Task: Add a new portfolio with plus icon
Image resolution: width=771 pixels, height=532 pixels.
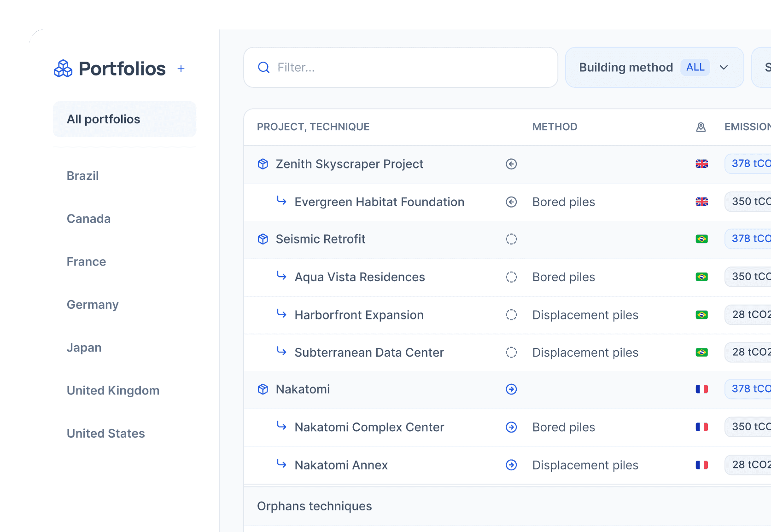Action: pyautogui.click(x=181, y=69)
